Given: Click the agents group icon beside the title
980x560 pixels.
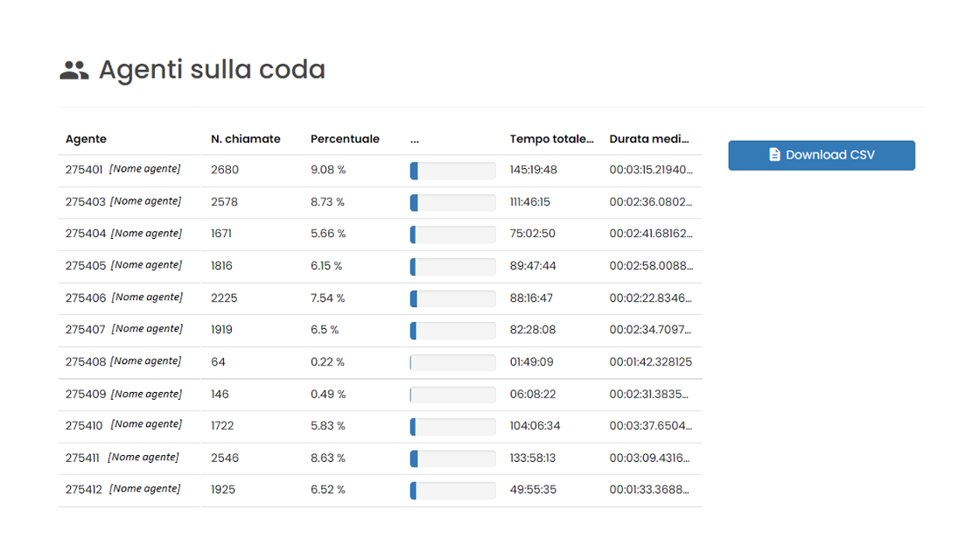Looking at the screenshot, I should click(74, 69).
